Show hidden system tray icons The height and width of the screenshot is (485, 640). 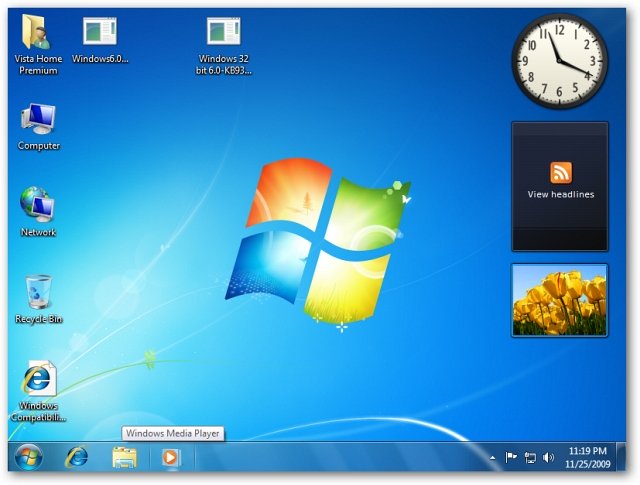(493, 458)
